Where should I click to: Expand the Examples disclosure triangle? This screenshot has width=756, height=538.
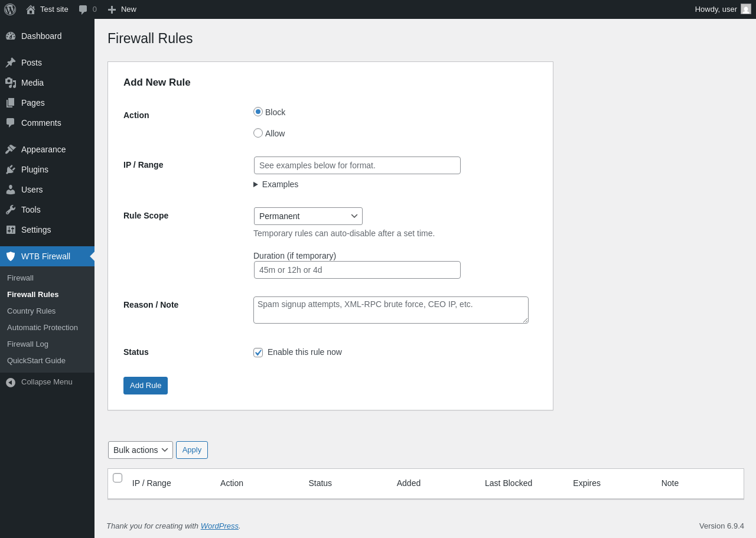tap(256, 184)
